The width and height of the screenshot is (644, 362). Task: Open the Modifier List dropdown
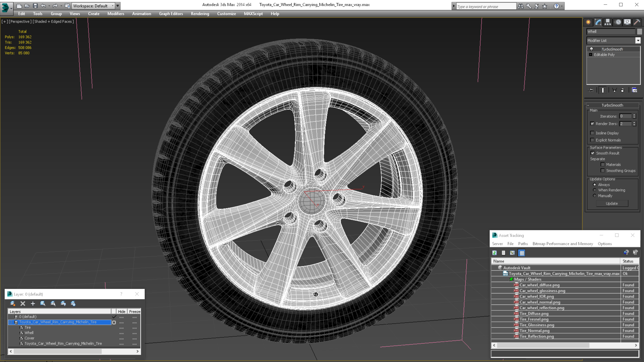[x=638, y=40]
